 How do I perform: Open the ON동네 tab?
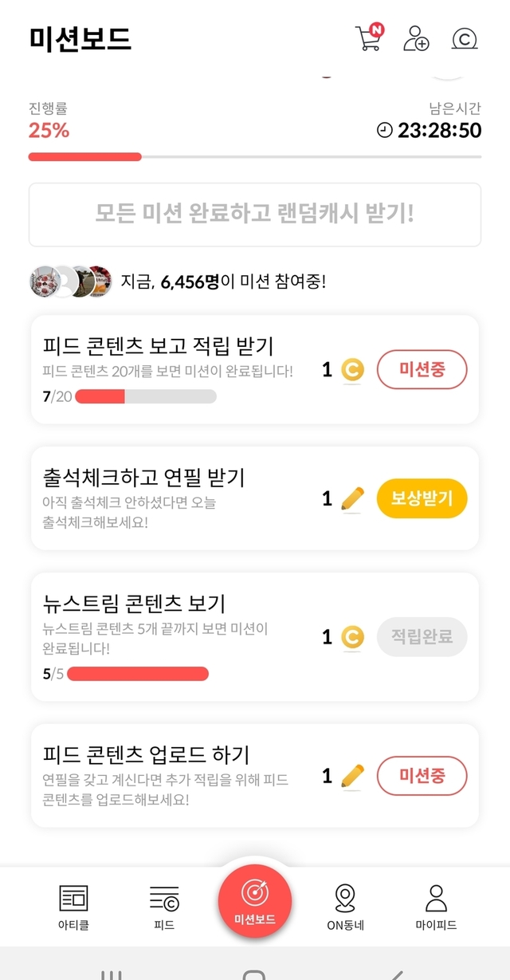pos(345,907)
